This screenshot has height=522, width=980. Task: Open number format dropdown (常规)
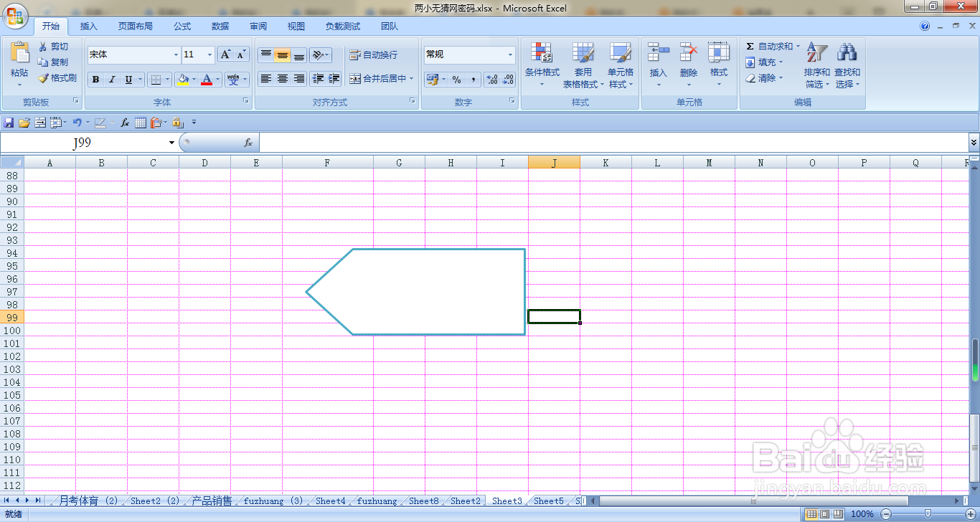tap(511, 54)
